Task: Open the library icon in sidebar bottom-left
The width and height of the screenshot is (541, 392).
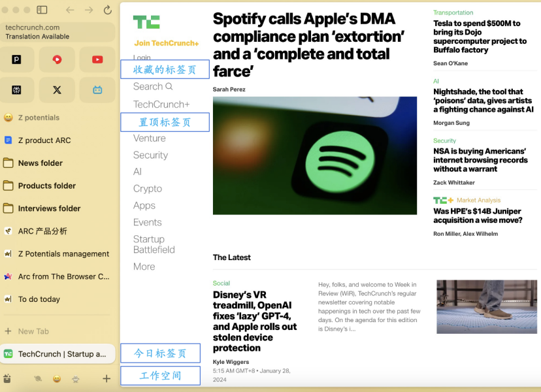Action: (x=7, y=378)
